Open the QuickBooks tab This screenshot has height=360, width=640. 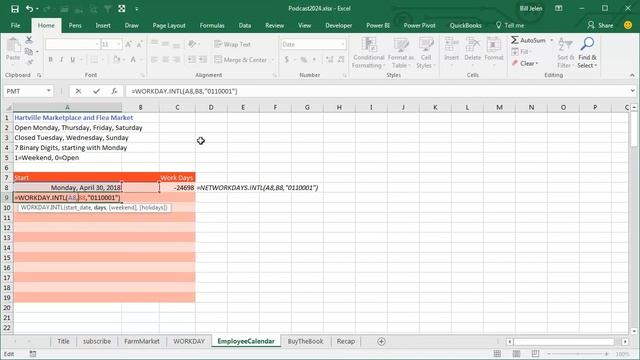point(465,25)
